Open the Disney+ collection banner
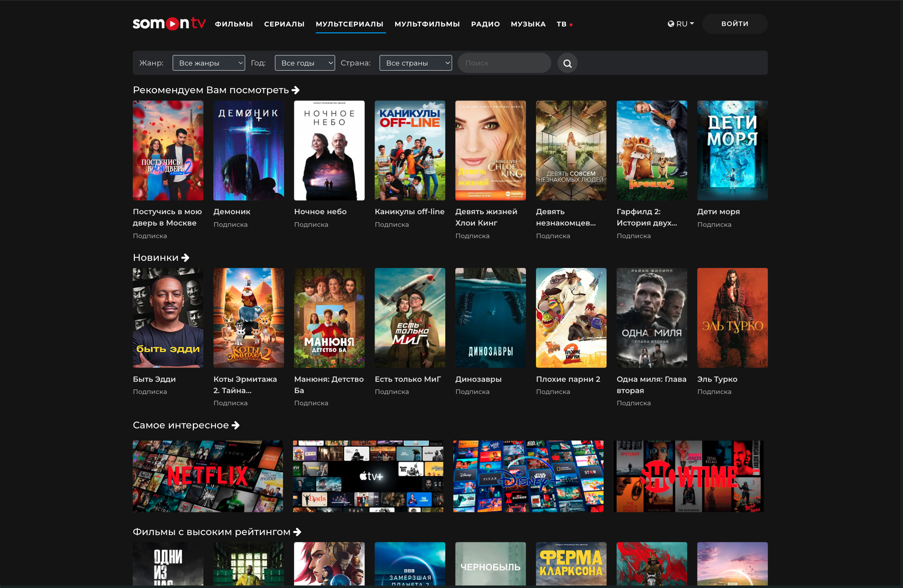Viewport: 903px width, 588px height. click(x=528, y=476)
